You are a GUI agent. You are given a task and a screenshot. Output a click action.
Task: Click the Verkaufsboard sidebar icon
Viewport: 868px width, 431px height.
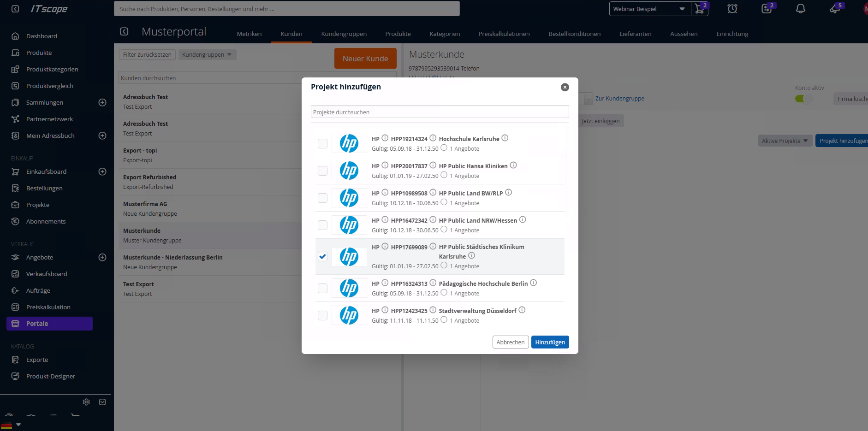(x=15, y=274)
